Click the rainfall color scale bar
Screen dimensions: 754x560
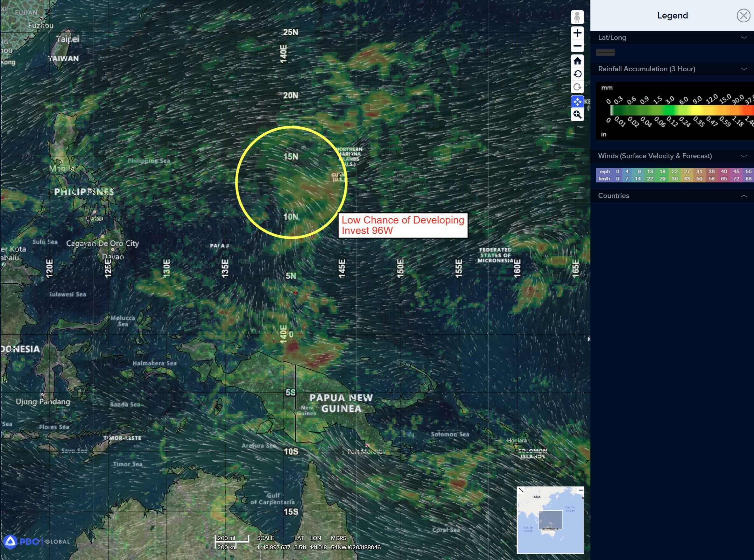(681, 110)
